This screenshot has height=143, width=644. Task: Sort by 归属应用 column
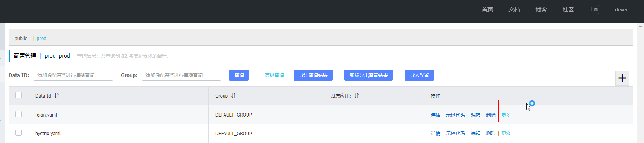click(x=357, y=96)
